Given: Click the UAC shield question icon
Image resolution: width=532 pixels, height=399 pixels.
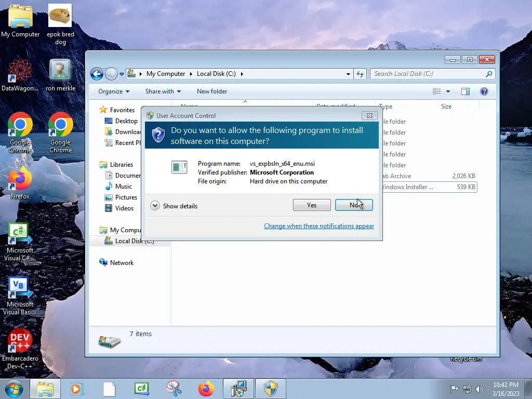Looking at the screenshot, I should [x=158, y=135].
